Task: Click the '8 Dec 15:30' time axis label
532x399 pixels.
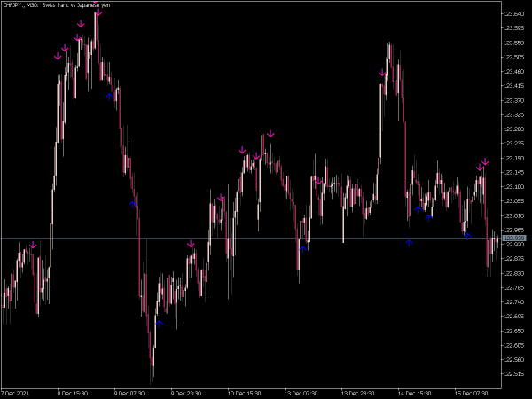Action: coord(73,393)
